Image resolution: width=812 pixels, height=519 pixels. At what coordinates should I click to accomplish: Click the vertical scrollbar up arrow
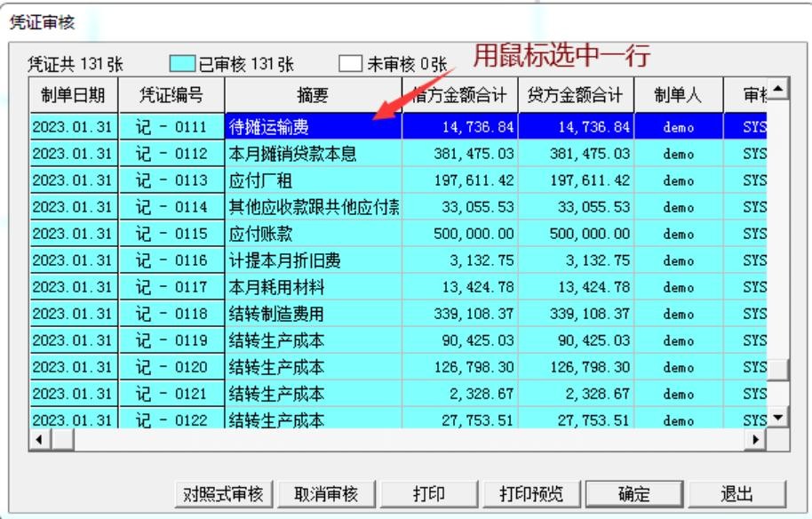pos(778,89)
